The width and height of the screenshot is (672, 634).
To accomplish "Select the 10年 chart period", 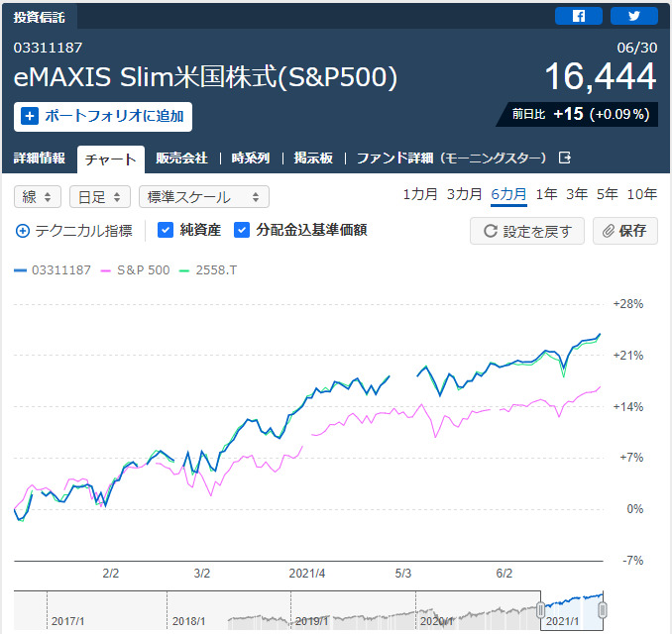I will (642, 194).
